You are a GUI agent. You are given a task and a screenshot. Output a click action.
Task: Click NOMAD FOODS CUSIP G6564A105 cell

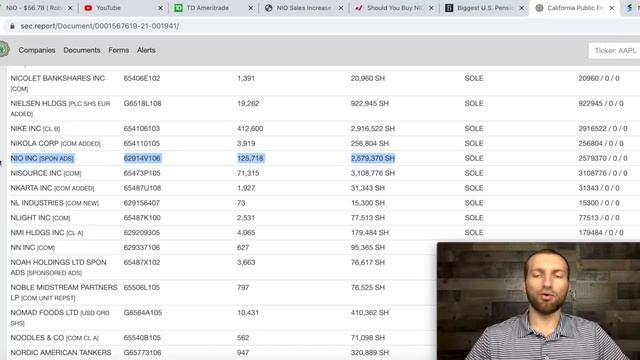tap(143, 313)
